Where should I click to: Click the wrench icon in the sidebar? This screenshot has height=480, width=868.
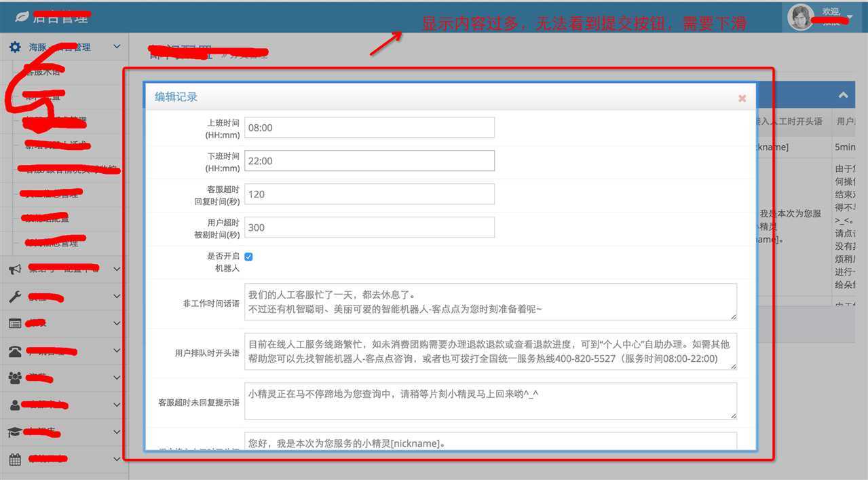point(15,297)
